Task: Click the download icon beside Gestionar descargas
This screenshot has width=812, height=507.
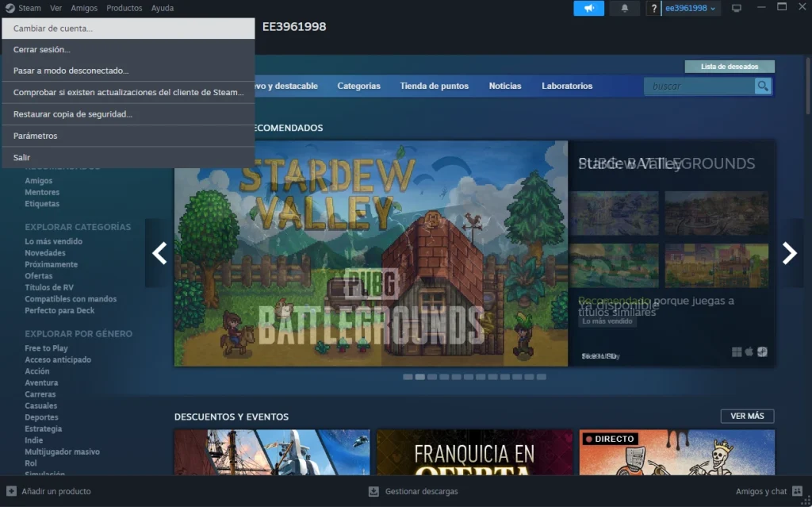Action: pos(374,491)
